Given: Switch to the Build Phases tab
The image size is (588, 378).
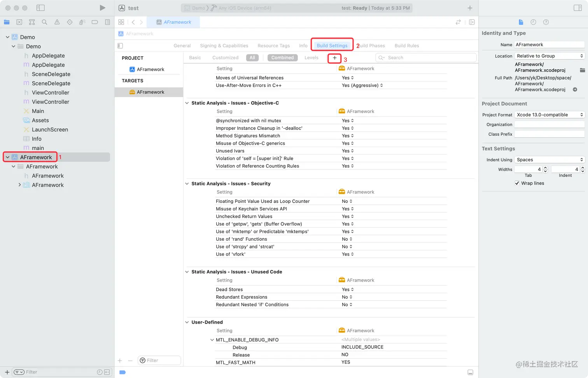Looking at the screenshot, I should coord(372,45).
